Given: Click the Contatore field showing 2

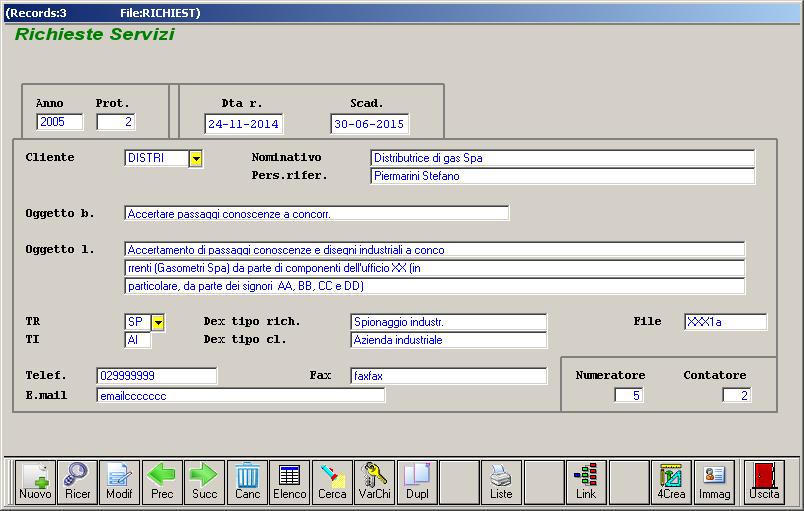Looking at the screenshot, I should point(737,395).
